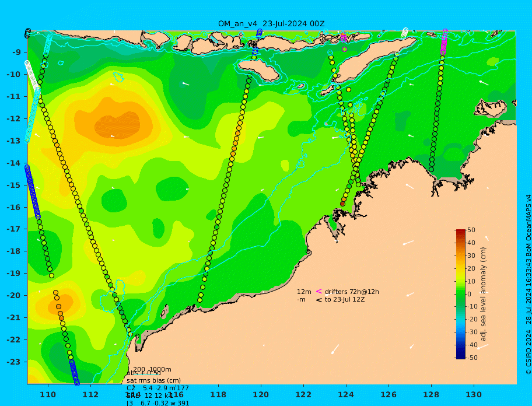Click the 118 longitude axis label
This screenshot has width=532, height=406.
pos(218,395)
